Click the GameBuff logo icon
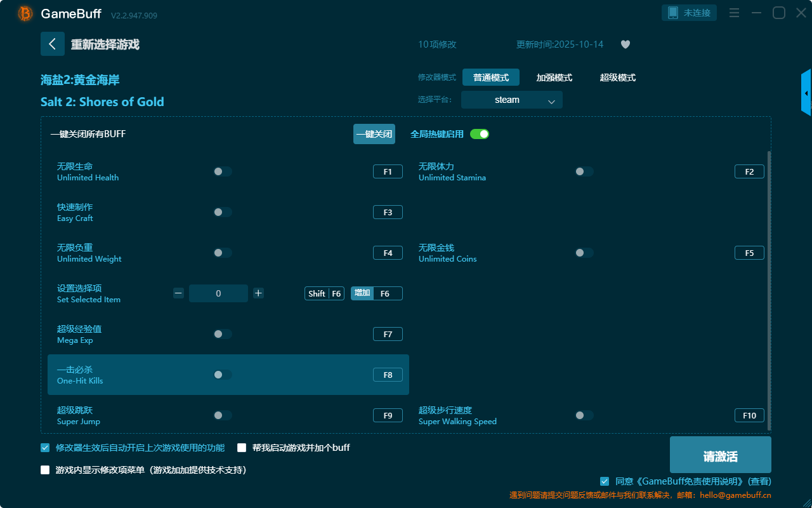Viewport: 812px width, 508px height. [x=25, y=13]
